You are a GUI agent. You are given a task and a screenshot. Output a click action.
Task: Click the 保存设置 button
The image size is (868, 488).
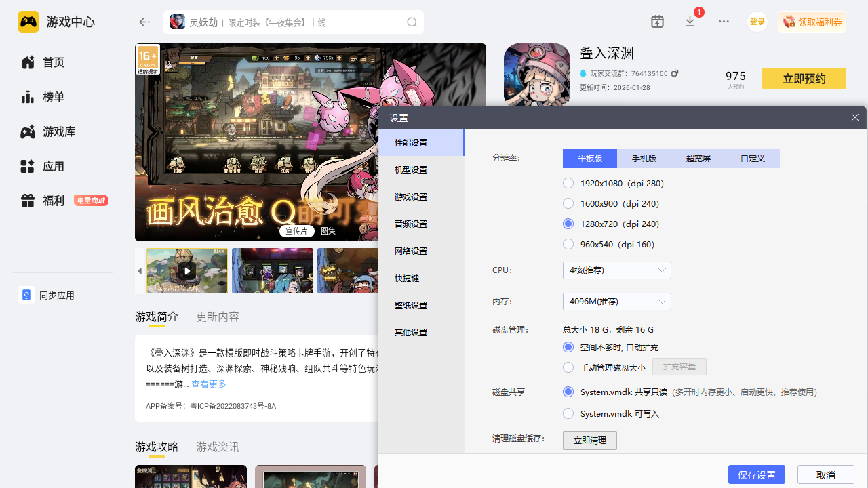pos(756,474)
